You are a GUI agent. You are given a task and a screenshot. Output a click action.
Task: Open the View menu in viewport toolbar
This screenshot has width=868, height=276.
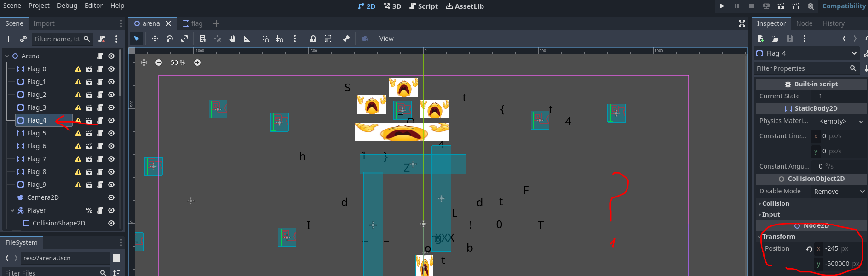click(x=386, y=39)
